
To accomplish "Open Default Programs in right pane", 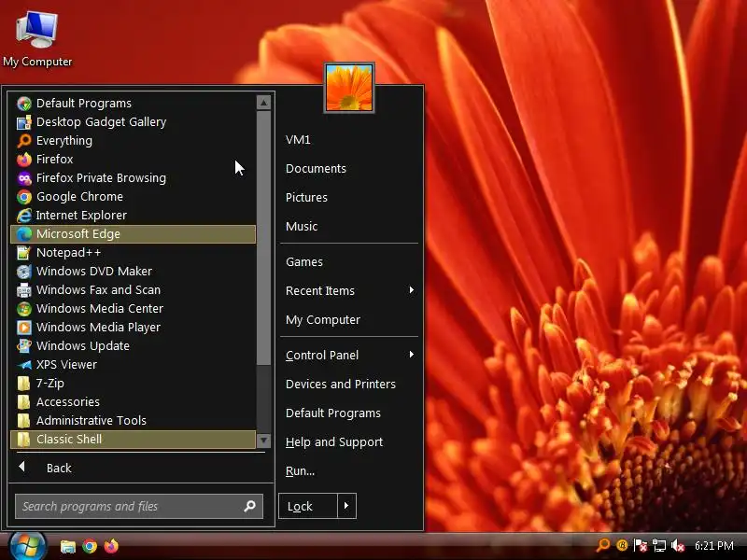I will point(333,413).
